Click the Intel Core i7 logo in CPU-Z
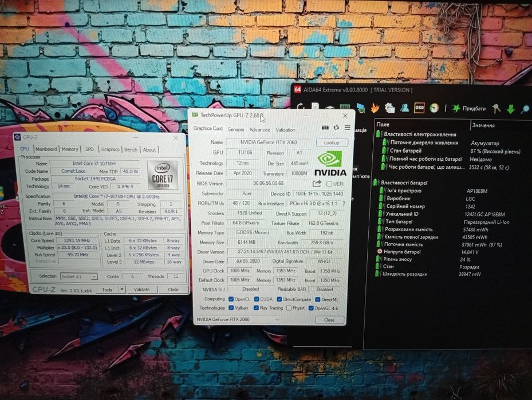This screenshot has width=532, height=400. point(163,175)
